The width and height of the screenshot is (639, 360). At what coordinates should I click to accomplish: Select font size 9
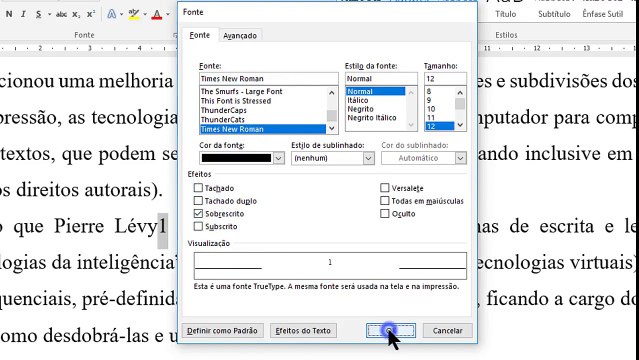(x=439, y=100)
